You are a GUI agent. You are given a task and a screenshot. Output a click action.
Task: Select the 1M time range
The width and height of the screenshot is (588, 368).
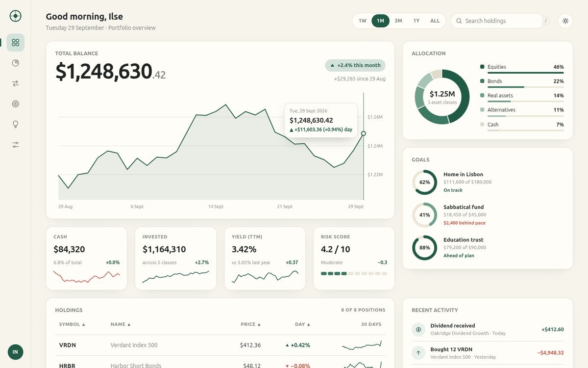[x=380, y=21]
